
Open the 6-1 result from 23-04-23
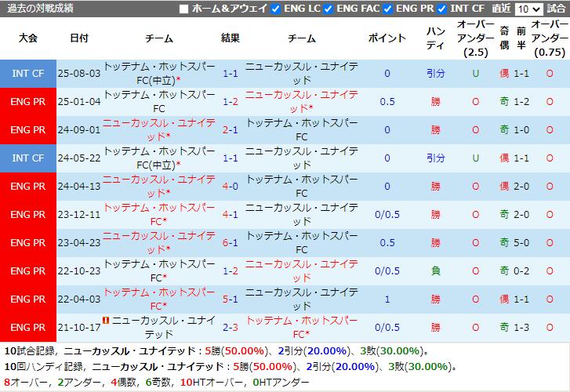tap(231, 243)
